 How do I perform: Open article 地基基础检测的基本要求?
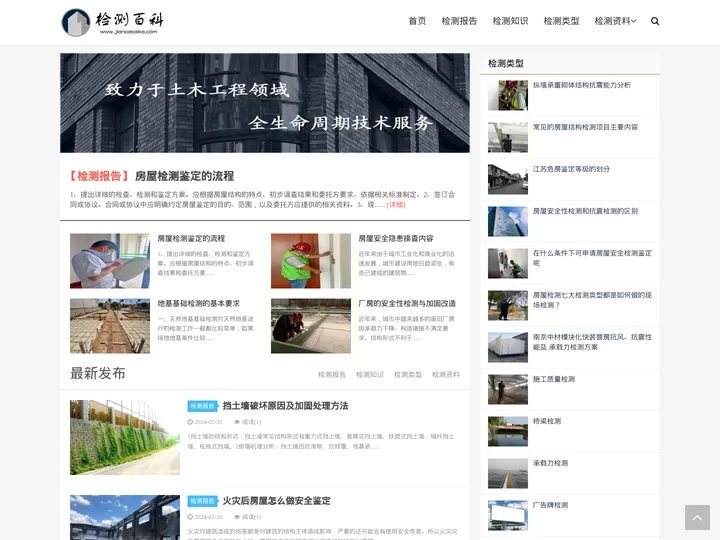198,304
